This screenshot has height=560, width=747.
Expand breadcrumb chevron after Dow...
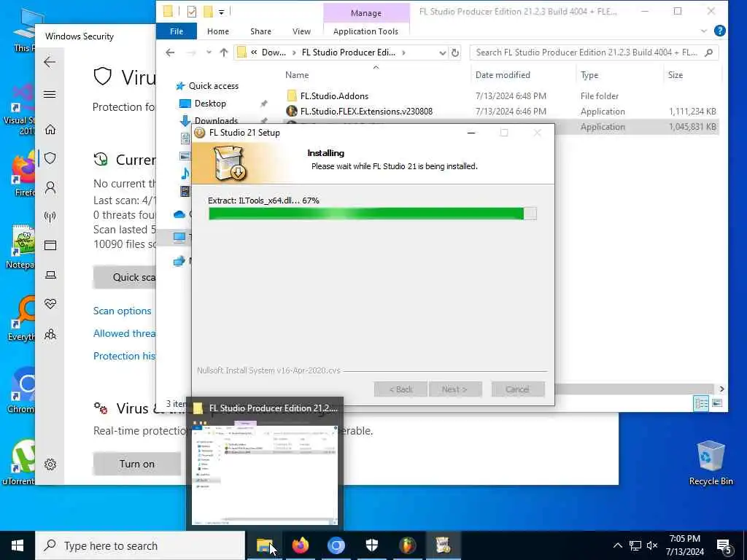point(293,52)
